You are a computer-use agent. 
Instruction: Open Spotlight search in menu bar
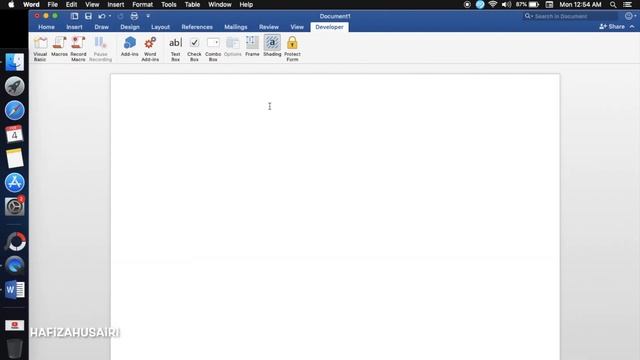(613, 4)
